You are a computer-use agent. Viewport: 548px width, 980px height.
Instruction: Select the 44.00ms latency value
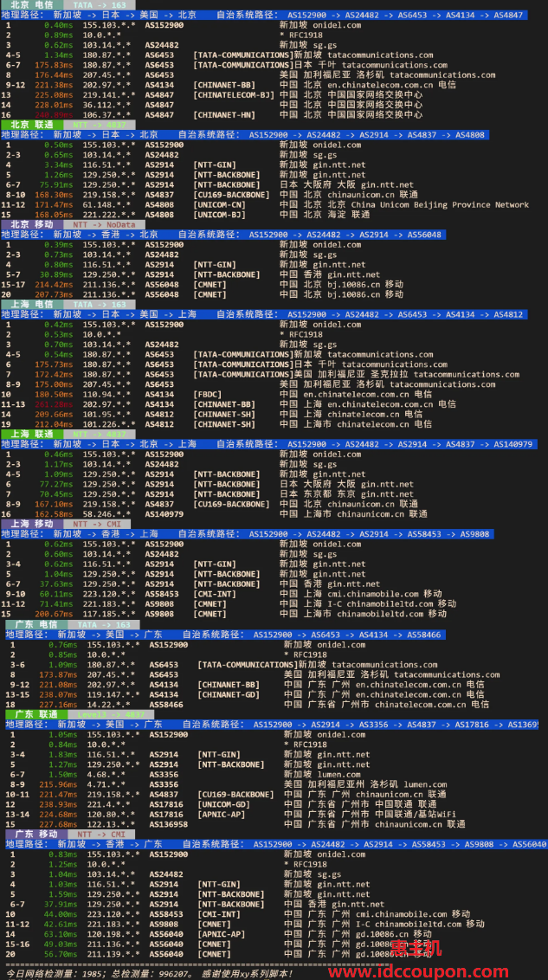pos(61,914)
